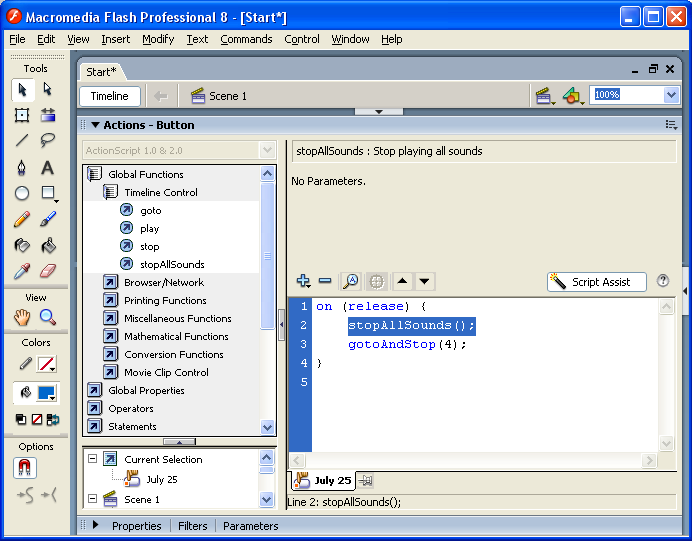This screenshot has width=692, height=541.
Task: Collapse the Actions - Button panel
Action: [95, 125]
